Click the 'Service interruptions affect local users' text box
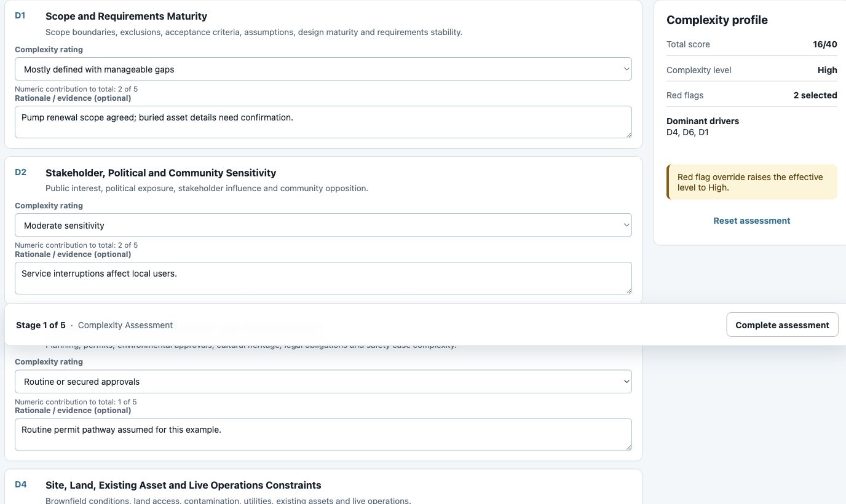Viewport: 846px width, 504px height. [323, 278]
